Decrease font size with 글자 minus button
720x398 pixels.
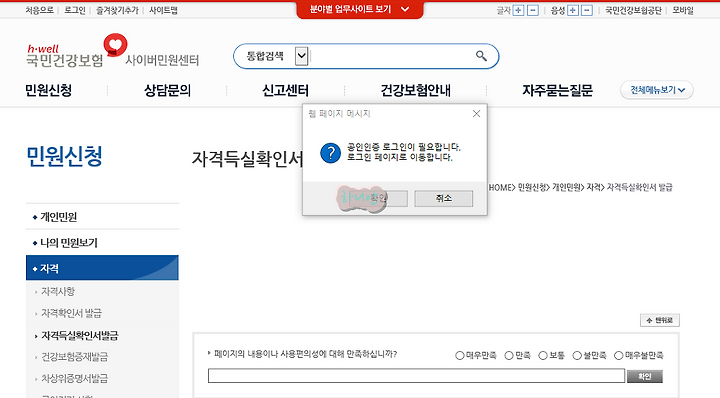(533, 10)
